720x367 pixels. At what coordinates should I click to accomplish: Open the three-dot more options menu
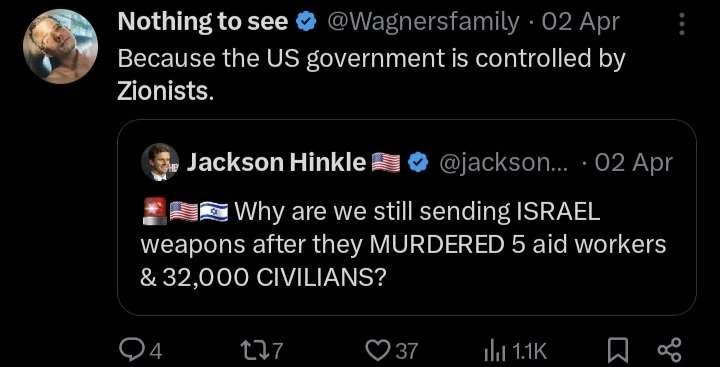tap(682, 24)
